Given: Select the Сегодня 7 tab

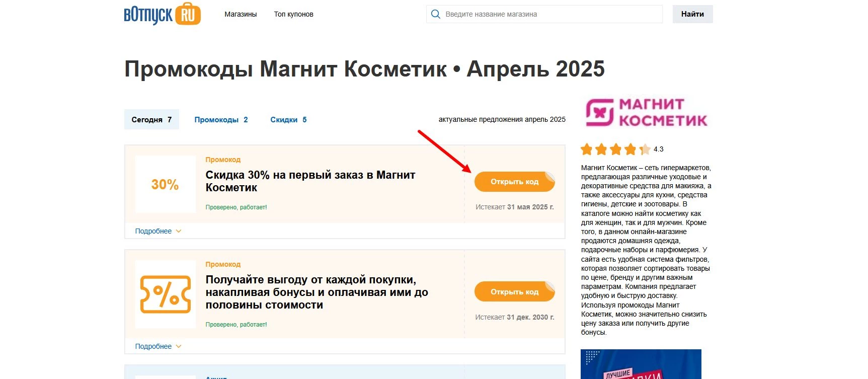Looking at the screenshot, I should coord(151,120).
